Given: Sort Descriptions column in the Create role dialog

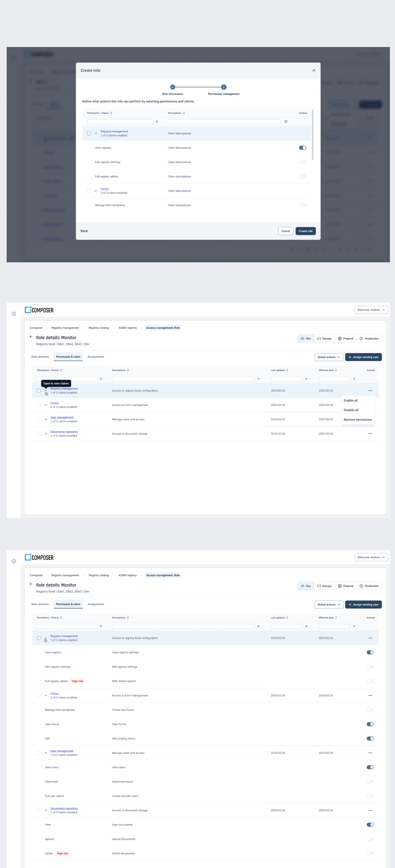Looking at the screenshot, I should tap(184, 113).
